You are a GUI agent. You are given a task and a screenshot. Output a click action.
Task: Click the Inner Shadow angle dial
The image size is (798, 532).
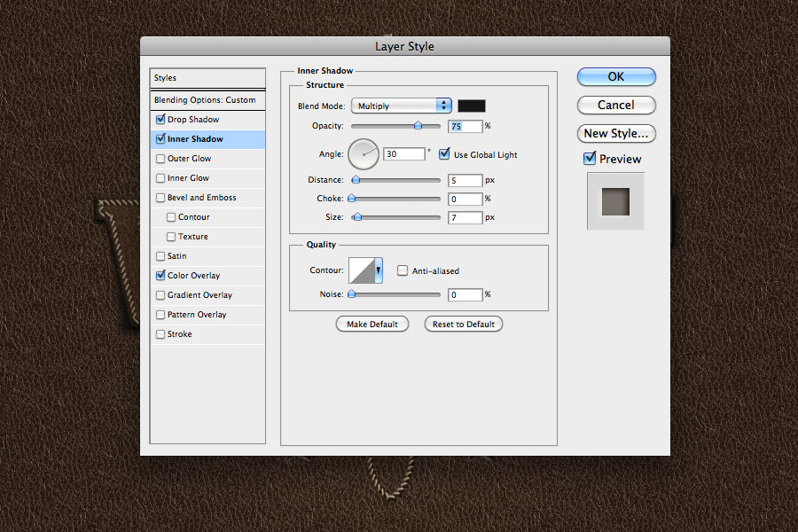click(x=364, y=153)
